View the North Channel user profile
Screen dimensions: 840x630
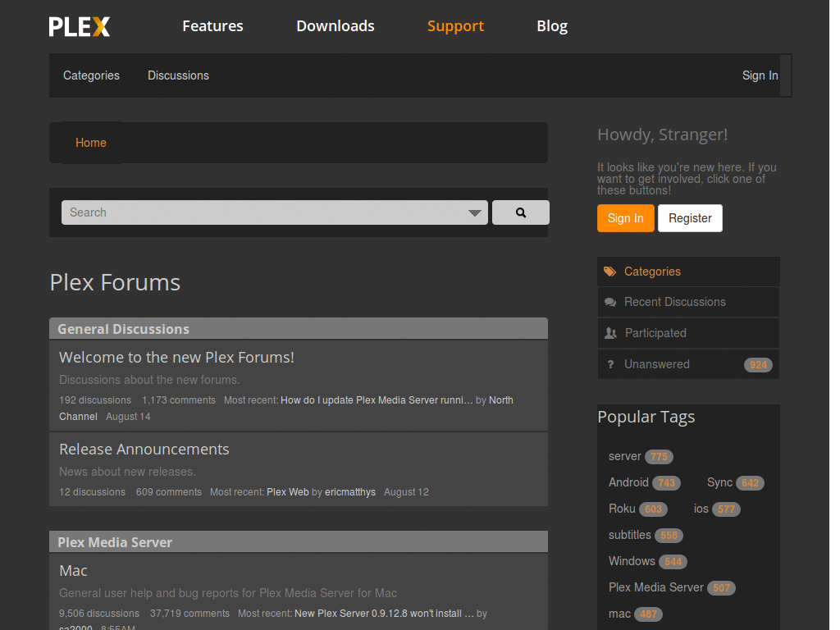[500, 400]
